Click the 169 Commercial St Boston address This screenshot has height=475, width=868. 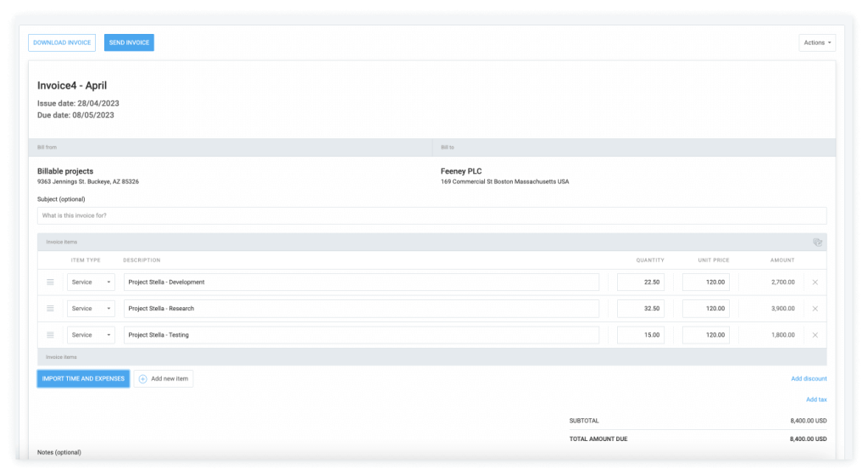tap(505, 182)
